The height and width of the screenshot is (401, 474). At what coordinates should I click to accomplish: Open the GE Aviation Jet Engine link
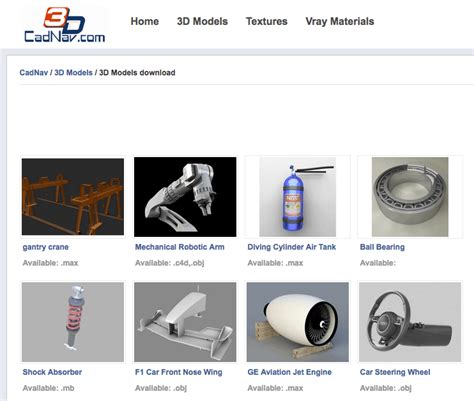(x=289, y=372)
